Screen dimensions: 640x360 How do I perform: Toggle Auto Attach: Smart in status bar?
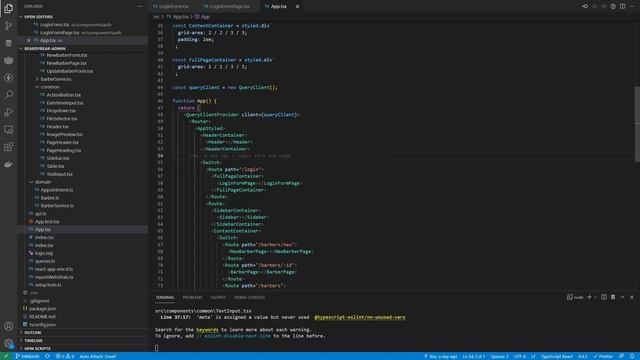(98, 356)
